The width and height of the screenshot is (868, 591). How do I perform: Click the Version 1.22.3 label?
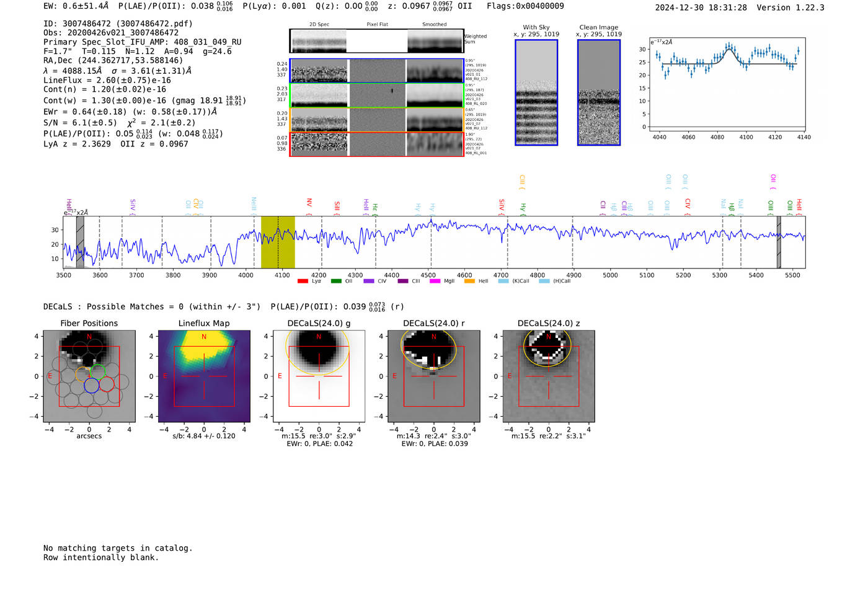pyautogui.click(x=790, y=7)
